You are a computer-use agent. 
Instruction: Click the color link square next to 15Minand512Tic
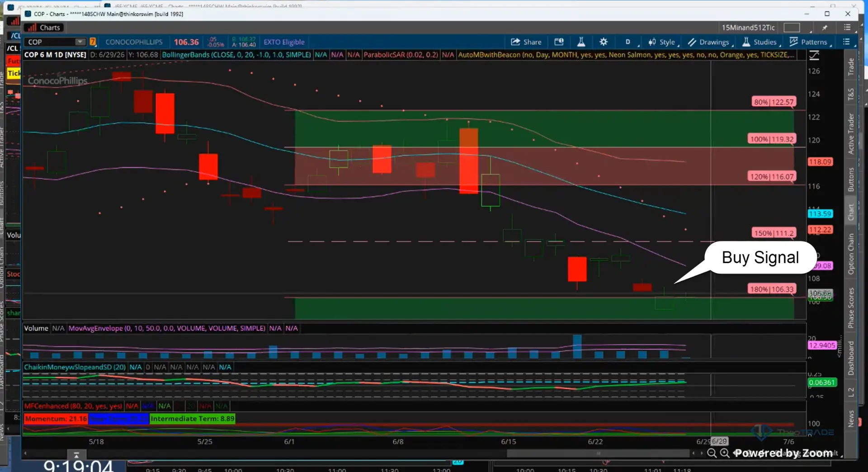click(x=792, y=28)
